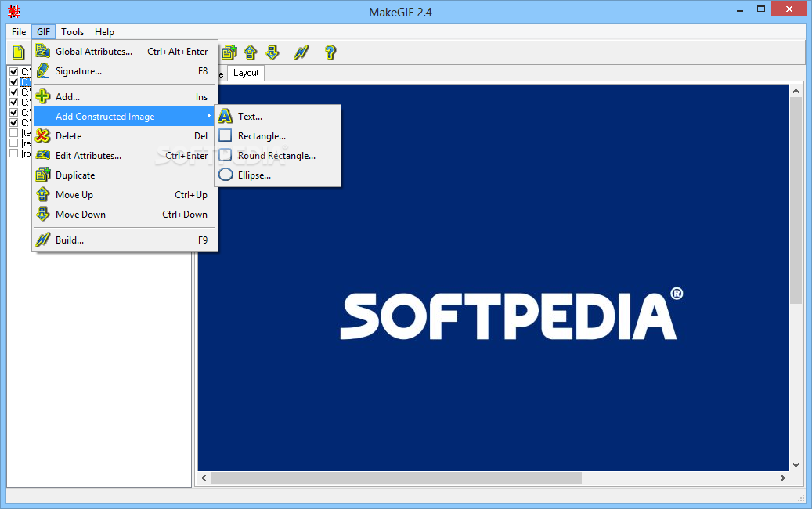Open the Help menu
This screenshot has width=812, height=509.
(104, 31)
